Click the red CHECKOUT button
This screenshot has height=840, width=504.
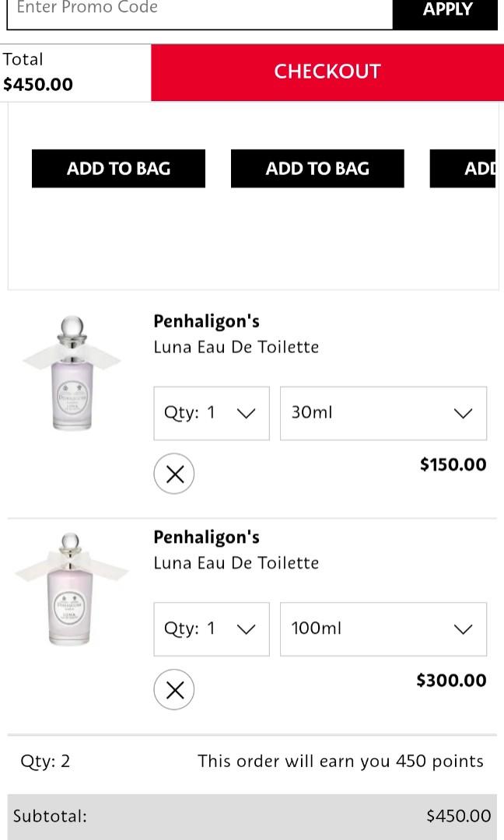(x=327, y=72)
